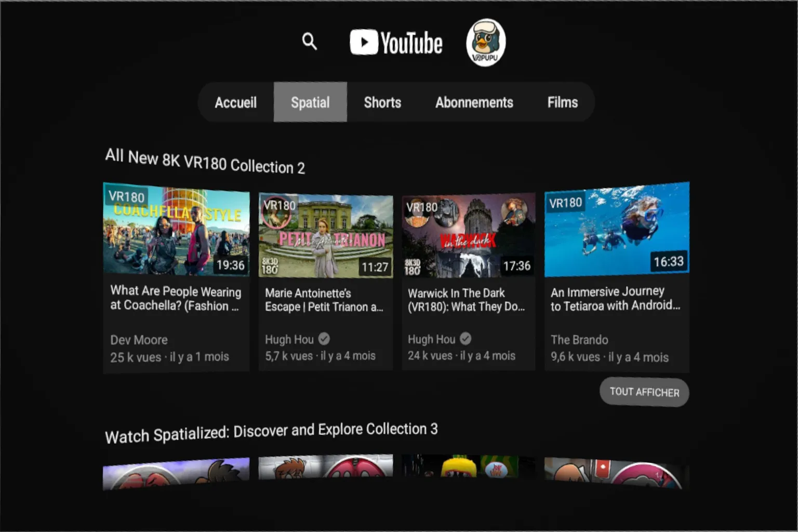Click heading 'Watch Spatialized: Discover and Explore Collection 3'

point(271,432)
